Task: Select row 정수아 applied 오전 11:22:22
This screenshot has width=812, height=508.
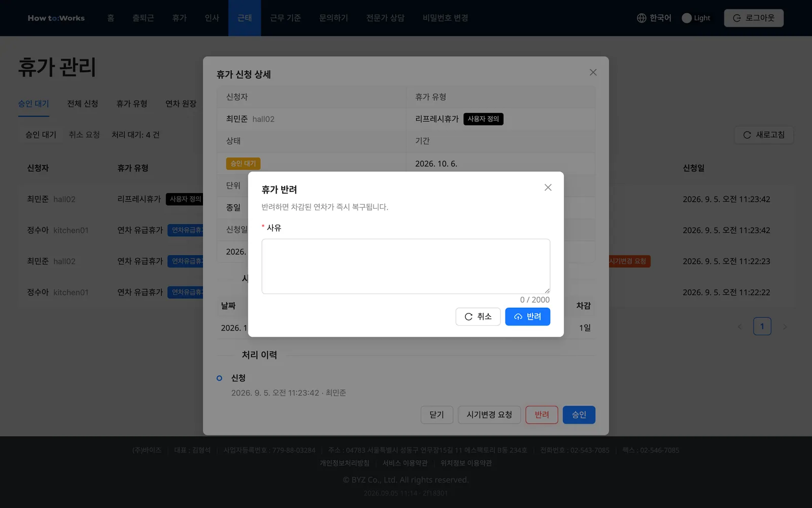Action: click(x=405, y=292)
